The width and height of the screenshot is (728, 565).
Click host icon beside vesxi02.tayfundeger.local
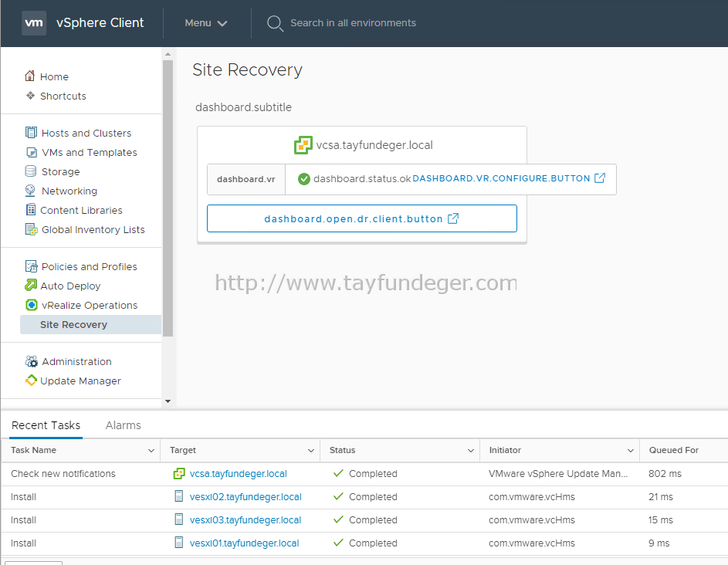click(179, 496)
